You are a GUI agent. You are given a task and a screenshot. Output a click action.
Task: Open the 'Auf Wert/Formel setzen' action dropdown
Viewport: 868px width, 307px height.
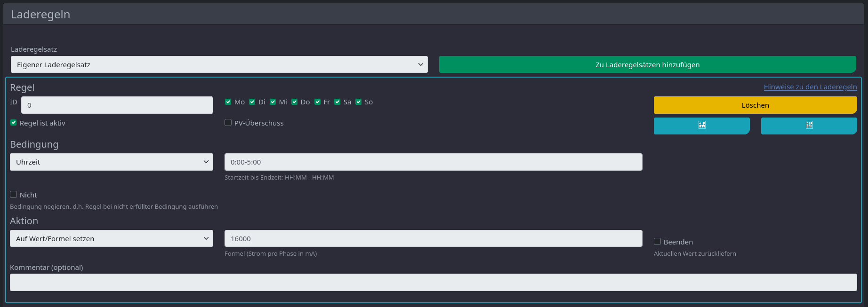click(x=111, y=238)
